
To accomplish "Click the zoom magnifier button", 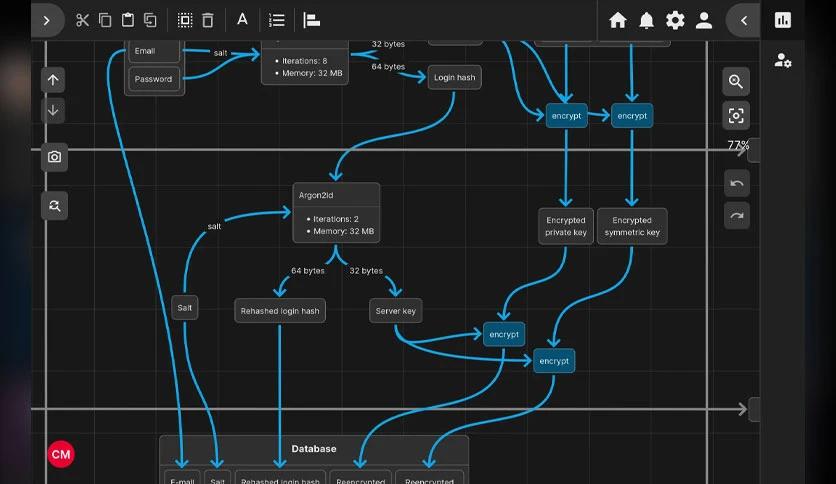I will coord(736,82).
